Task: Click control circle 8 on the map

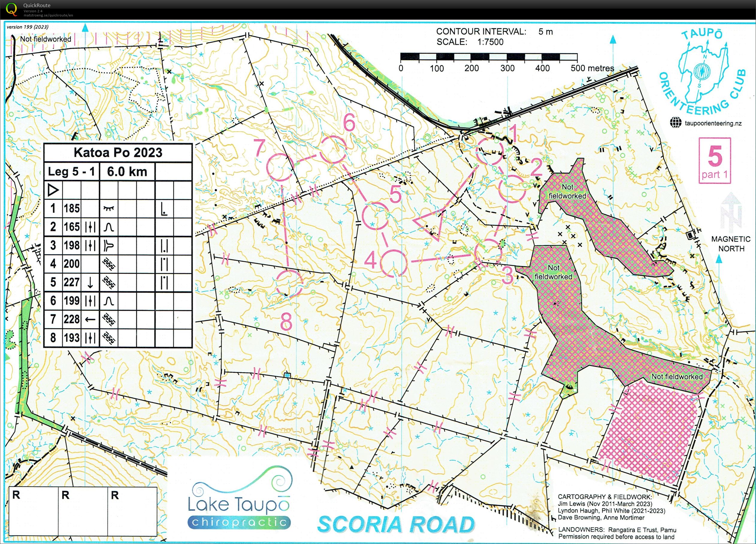Action: pyautogui.click(x=289, y=283)
